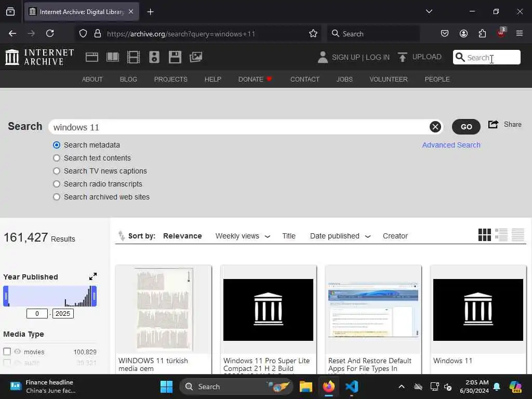Switch to extended list view
Viewport: 532px width, 399px height.
point(501,235)
